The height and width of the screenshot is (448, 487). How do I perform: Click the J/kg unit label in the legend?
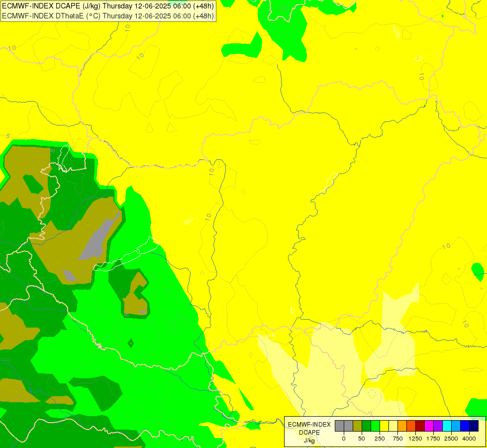[309, 441]
